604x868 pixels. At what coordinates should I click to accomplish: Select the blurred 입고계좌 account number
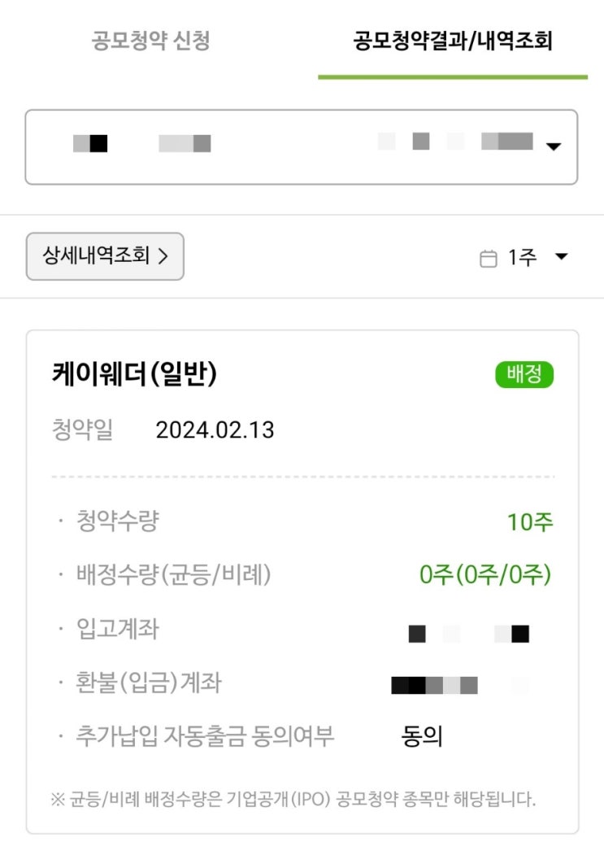pos(469,633)
